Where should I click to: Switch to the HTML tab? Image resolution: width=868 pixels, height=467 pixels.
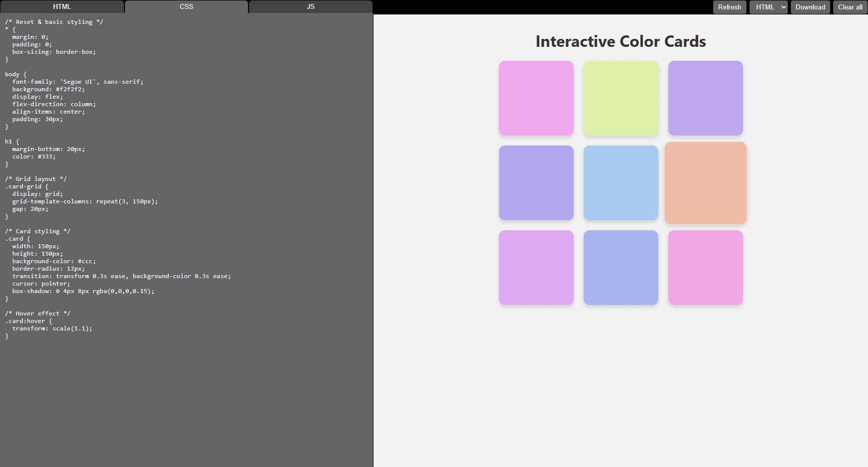[62, 6]
